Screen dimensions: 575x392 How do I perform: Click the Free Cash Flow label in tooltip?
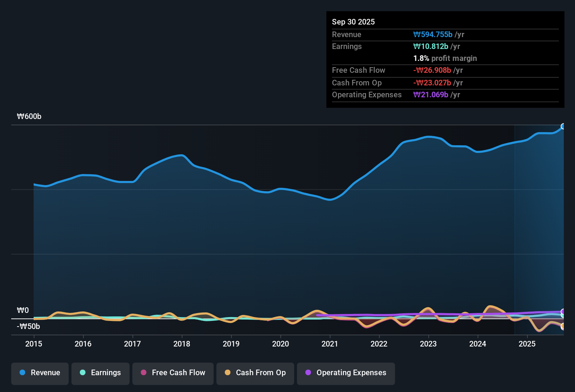click(359, 70)
